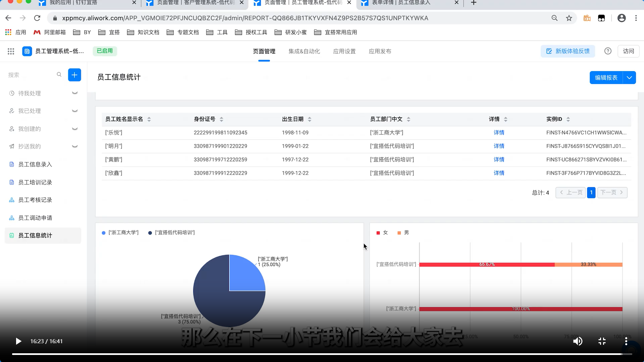Bookmark page with star icon
The width and height of the screenshot is (644, 362).
pyautogui.click(x=569, y=18)
